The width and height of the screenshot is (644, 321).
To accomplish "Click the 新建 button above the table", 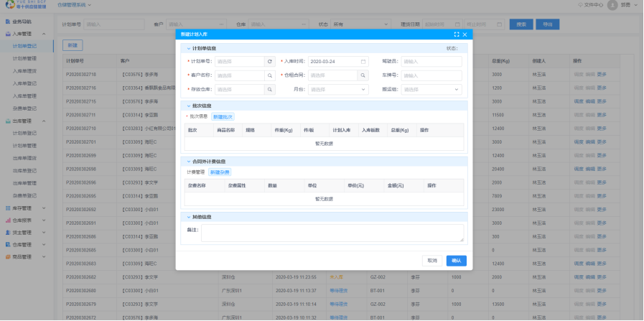I will click(73, 45).
